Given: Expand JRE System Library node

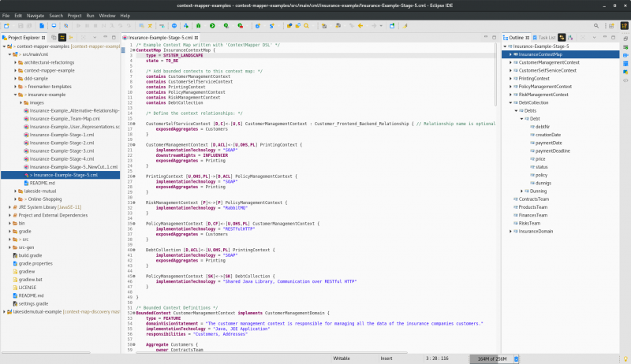Looking at the screenshot, I should pyautogui.click(x=9, y=207).
